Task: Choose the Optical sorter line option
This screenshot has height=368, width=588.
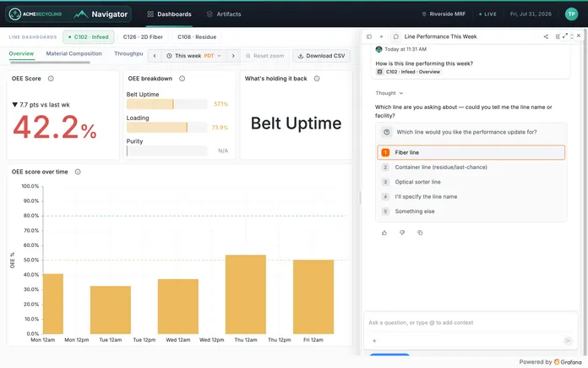Action: pyautogui.click(x=471, y=182)
